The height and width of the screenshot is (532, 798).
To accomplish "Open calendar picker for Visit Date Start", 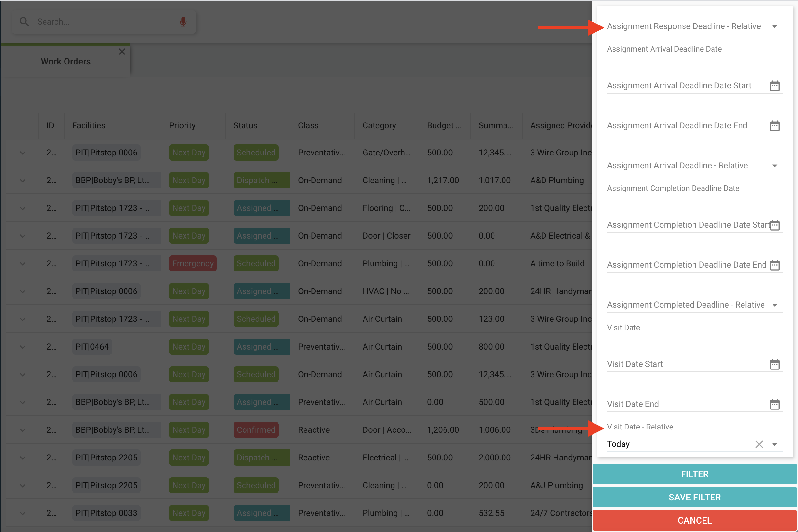I will click(x=775, y=364).
